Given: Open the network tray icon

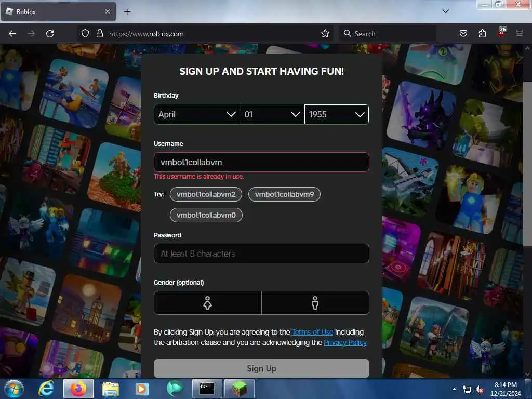Looking at the screenshot, I should point(467,390).
